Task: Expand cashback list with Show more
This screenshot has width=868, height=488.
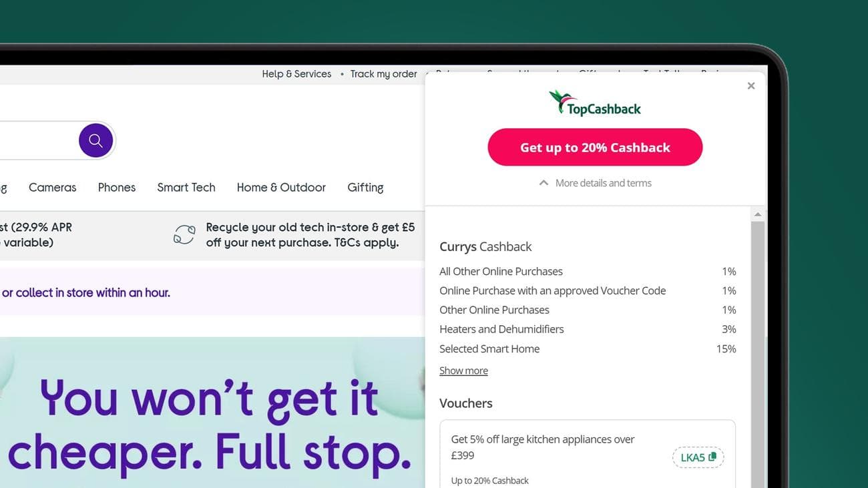Action: pyautogui.click(x=463, y=371)
